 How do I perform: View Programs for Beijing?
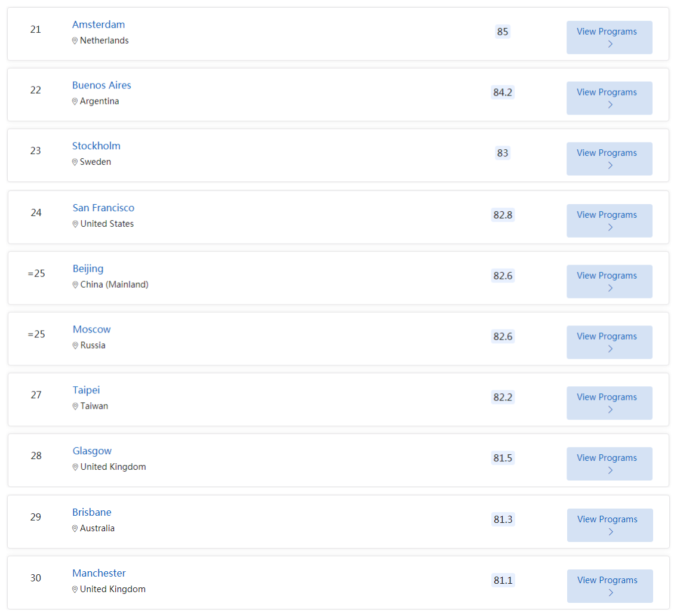pyautogui.click(x=609, y=282)
